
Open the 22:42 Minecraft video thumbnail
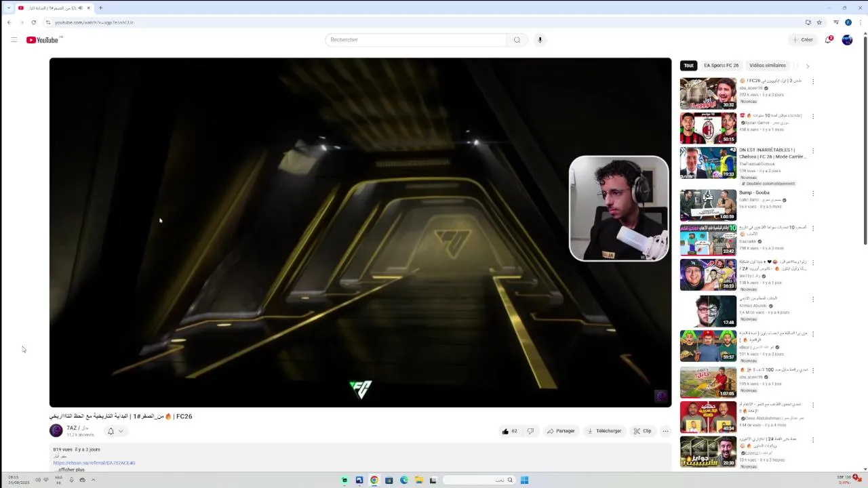[708, 240]
